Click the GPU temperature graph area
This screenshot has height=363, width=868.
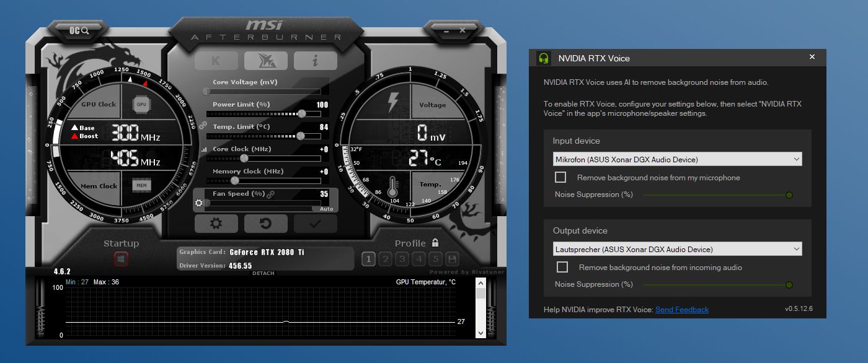[x=260, y=312]
